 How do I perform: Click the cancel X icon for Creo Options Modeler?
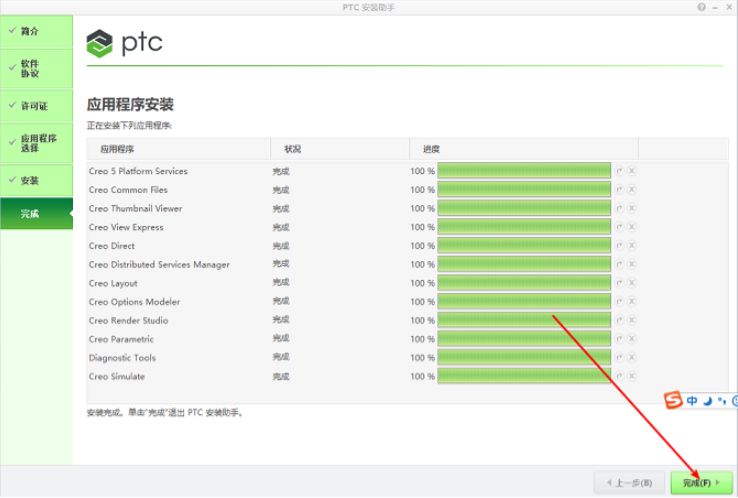point(632,302)
